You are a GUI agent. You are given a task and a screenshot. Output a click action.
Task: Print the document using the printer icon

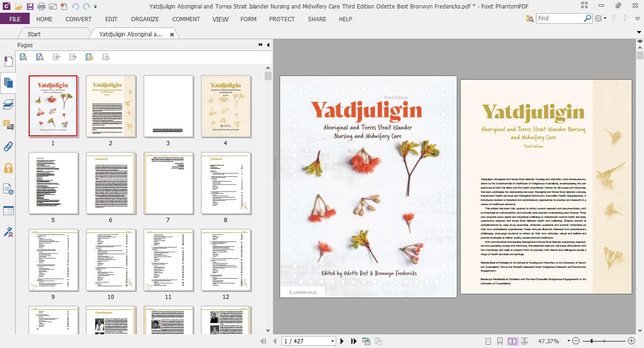[x=41, y=7]
